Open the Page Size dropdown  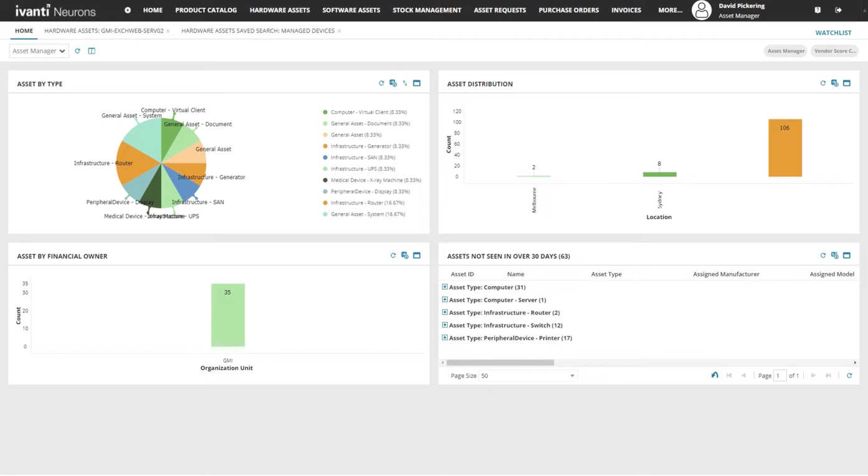572,375
